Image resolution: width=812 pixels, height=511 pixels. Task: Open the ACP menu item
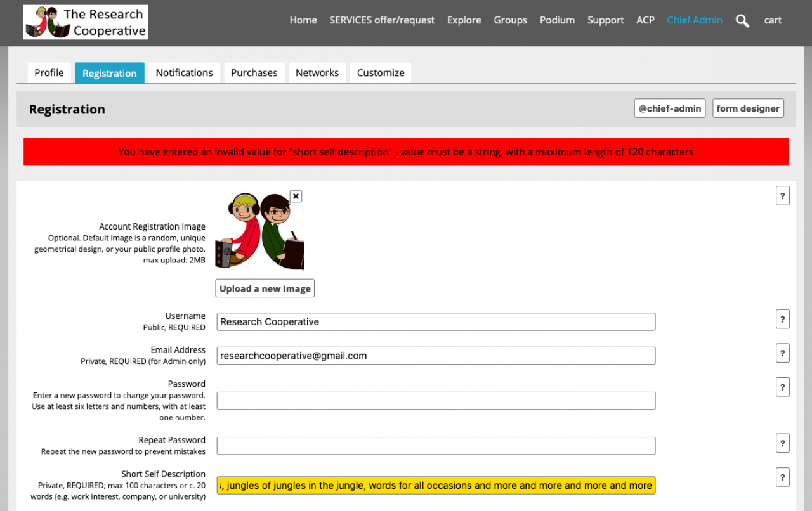(646, 20)
